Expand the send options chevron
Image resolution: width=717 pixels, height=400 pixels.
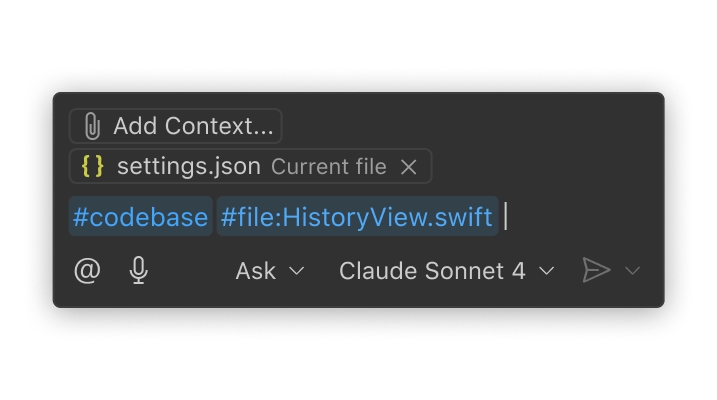(x=632, y=271)
